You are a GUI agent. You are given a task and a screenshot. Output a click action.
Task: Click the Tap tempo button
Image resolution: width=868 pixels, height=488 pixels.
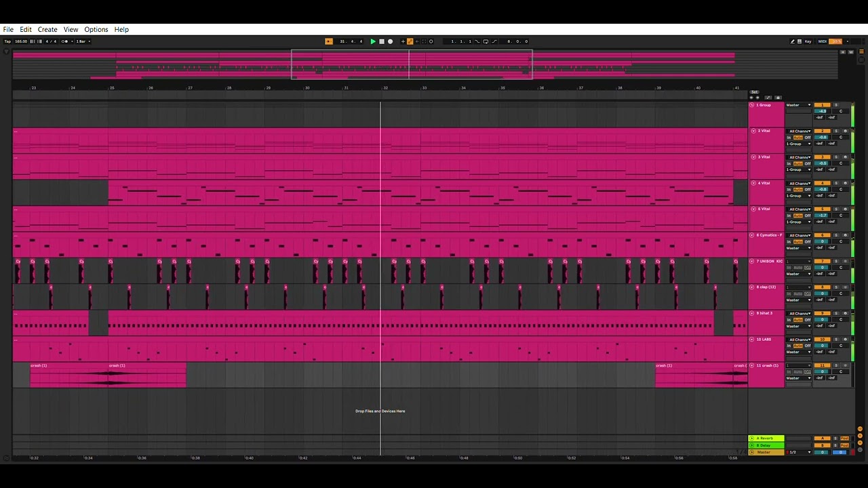[x=7, y=41]
